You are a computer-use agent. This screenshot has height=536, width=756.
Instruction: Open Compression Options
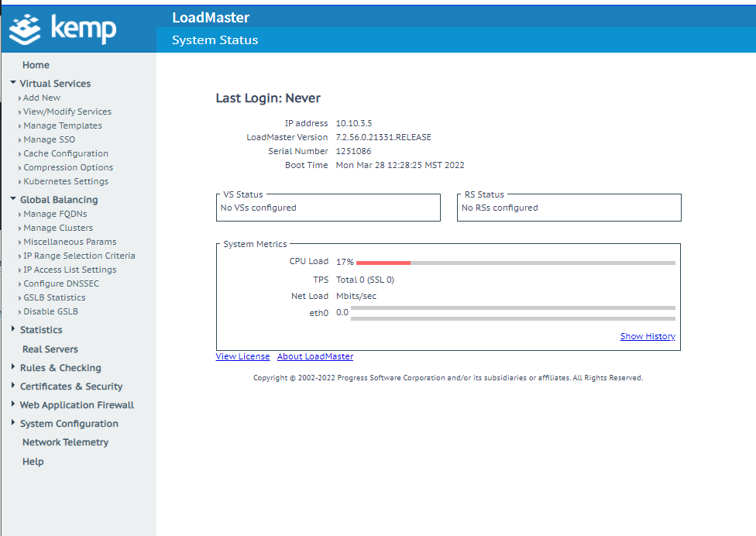point(68,168)
